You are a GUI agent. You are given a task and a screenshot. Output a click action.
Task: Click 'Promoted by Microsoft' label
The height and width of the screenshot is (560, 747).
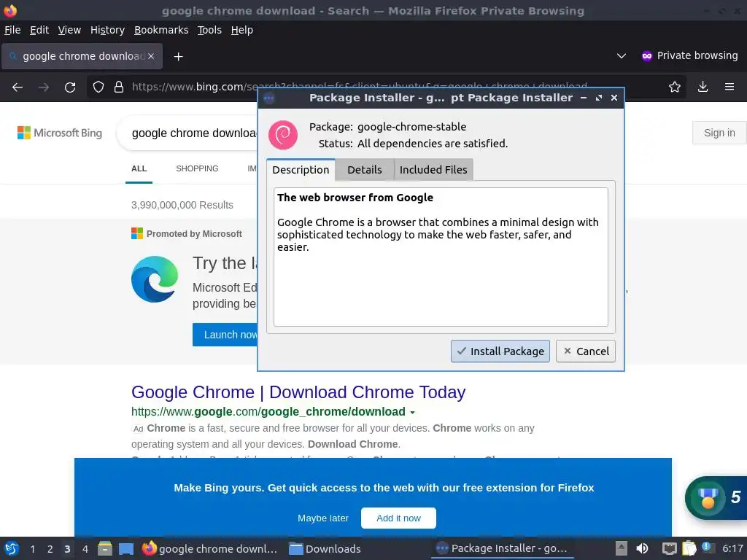click(194, 234)
